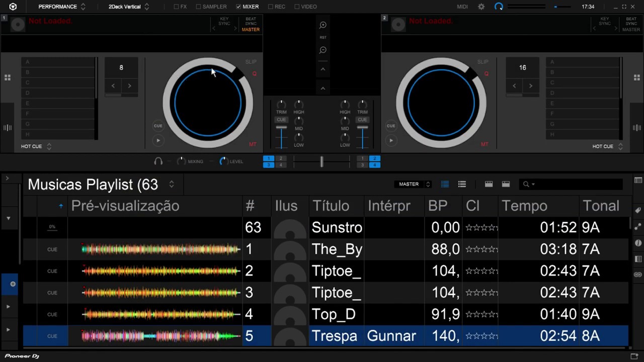The width and height of the screenshot is (644, 362).
Task: Show artwork grid view icon
Action: [489, 185]
